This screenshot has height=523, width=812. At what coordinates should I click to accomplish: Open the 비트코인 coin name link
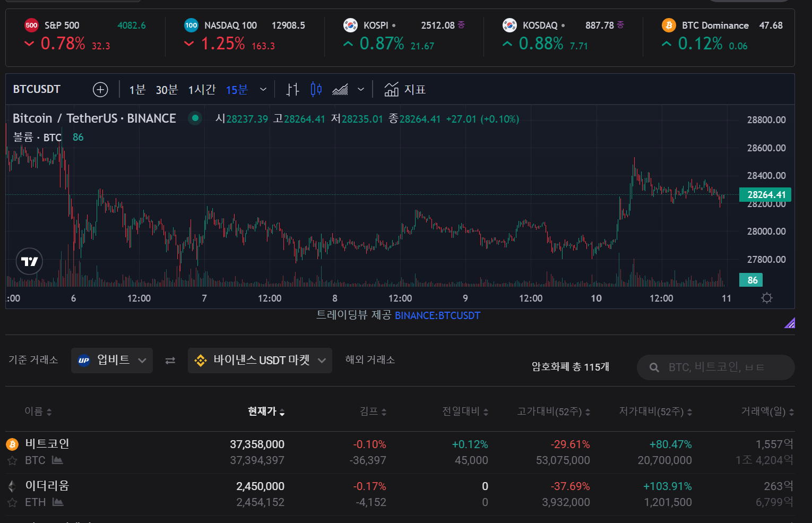(x=47, y=444)
